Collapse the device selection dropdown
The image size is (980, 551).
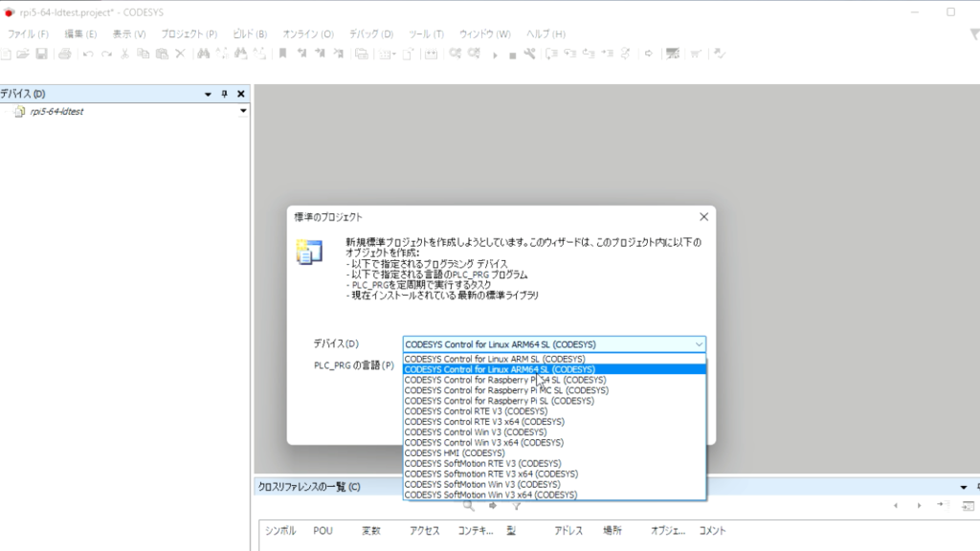[699, 344]
